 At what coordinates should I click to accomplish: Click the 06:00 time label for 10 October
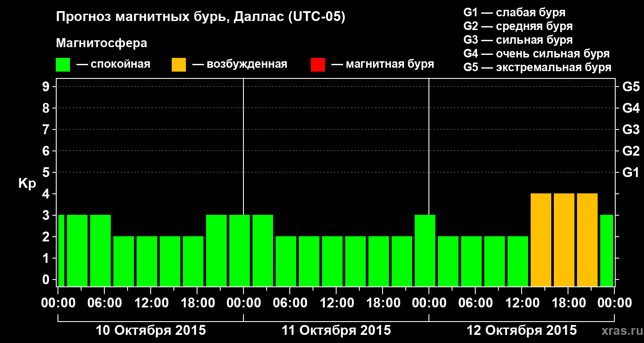click(104, 303)
